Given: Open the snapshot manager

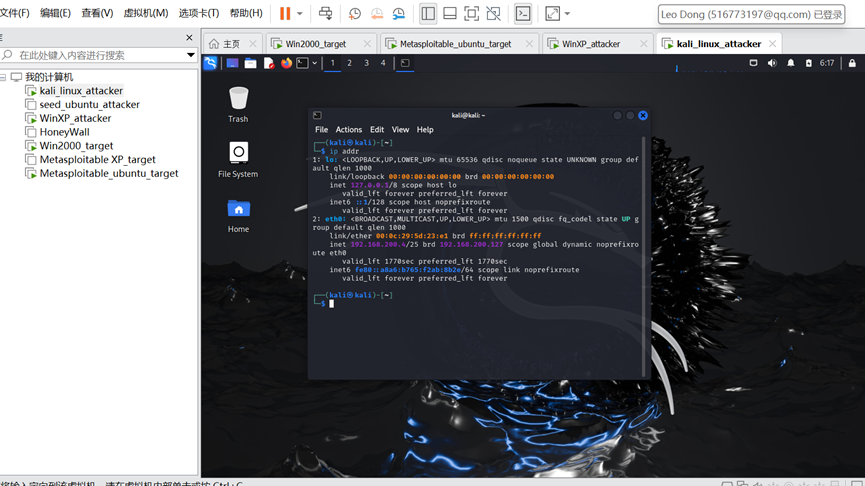Looking at the screenshot, I should [398, 14].
